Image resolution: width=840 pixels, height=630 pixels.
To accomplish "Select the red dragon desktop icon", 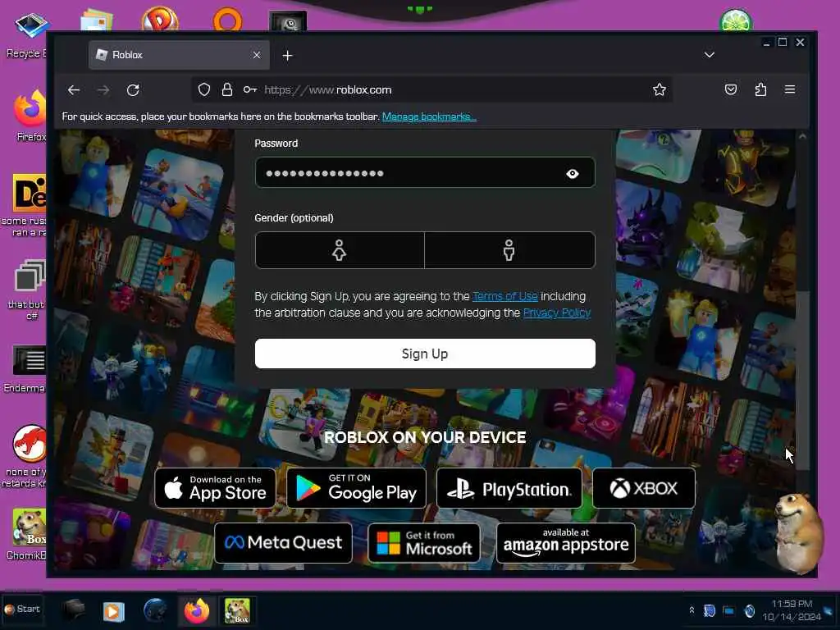I will [25, 456].
